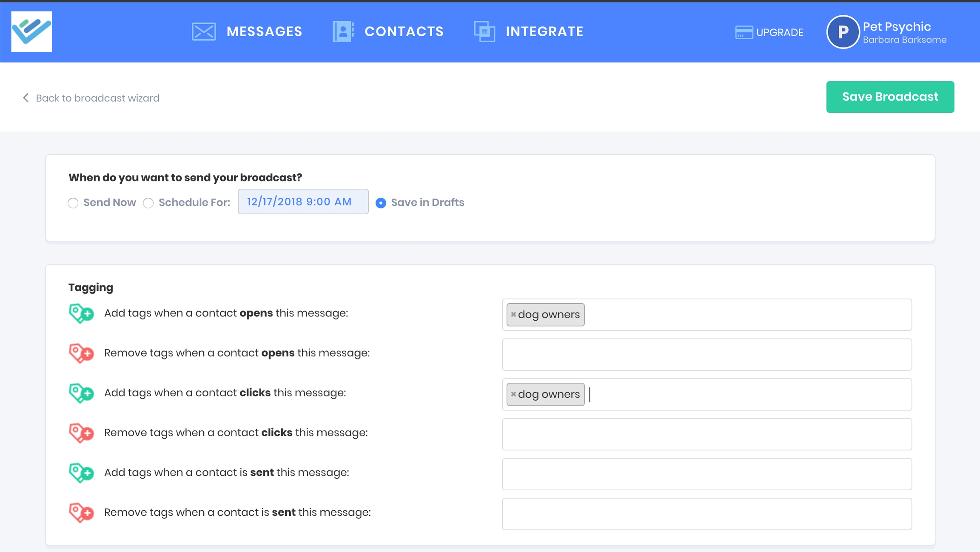Click the add tags when sent field

(707, 474)
